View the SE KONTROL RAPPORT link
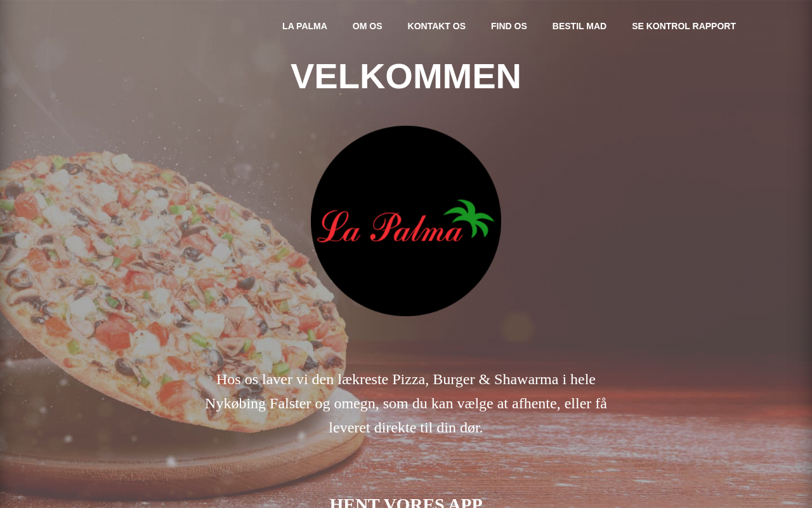 tap(684, 26)
